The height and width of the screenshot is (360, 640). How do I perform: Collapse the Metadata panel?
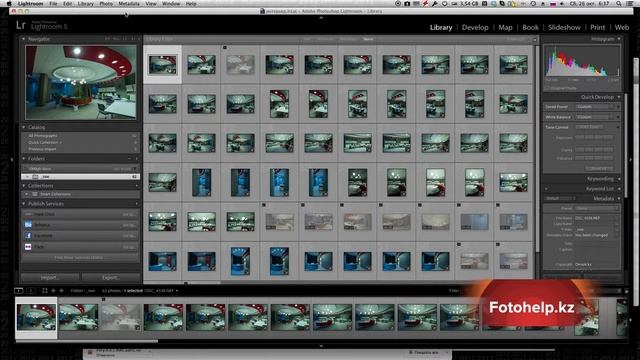click(619, 198)
